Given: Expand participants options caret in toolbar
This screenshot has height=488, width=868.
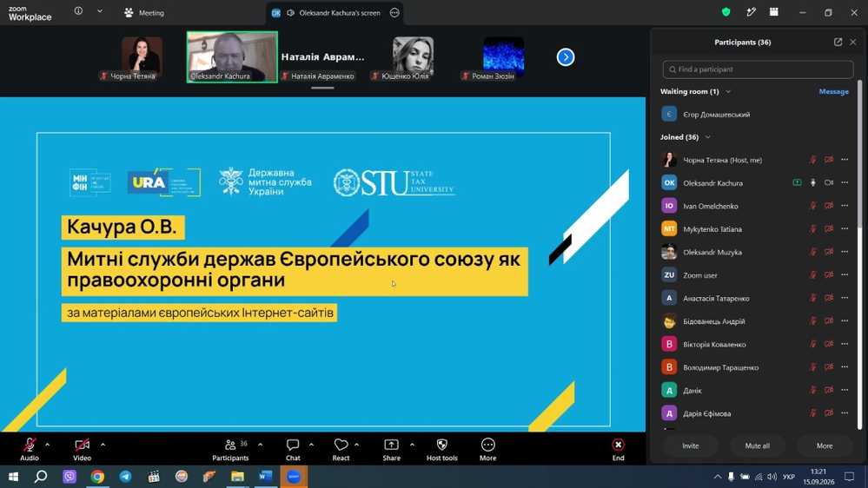Looking at the screenshot, I should pyautogui.click(x=260, y=445).
